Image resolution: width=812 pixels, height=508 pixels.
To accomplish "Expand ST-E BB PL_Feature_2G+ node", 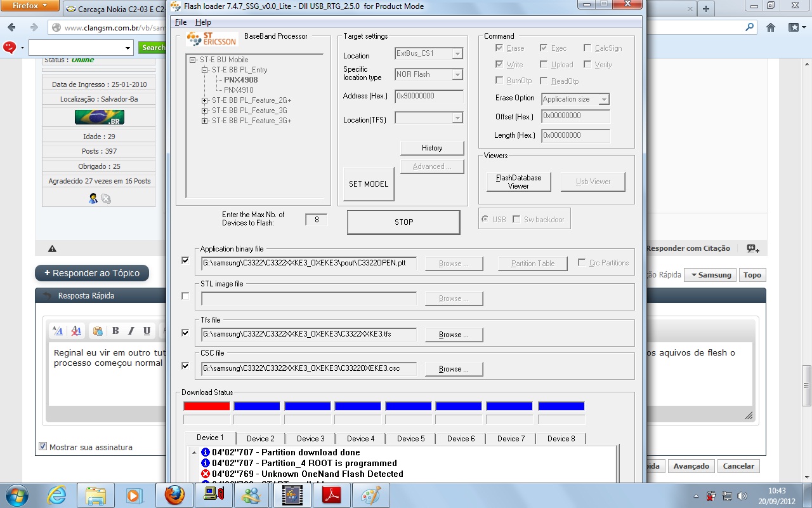I will tap(205, 100).
